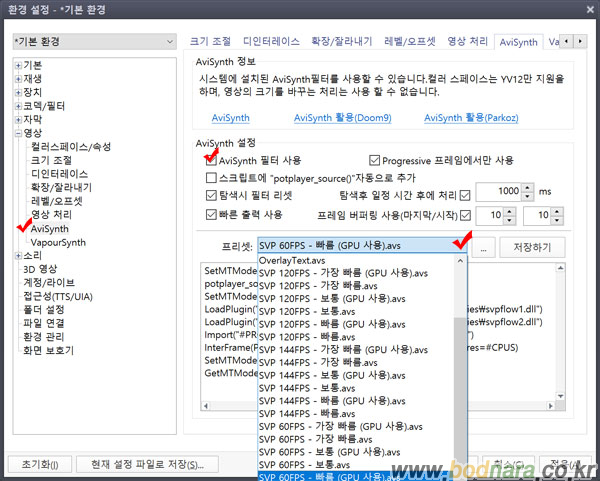Switch to the 확장/잘라내기 tab
This screenshot has height=481, width=600.
342,41
